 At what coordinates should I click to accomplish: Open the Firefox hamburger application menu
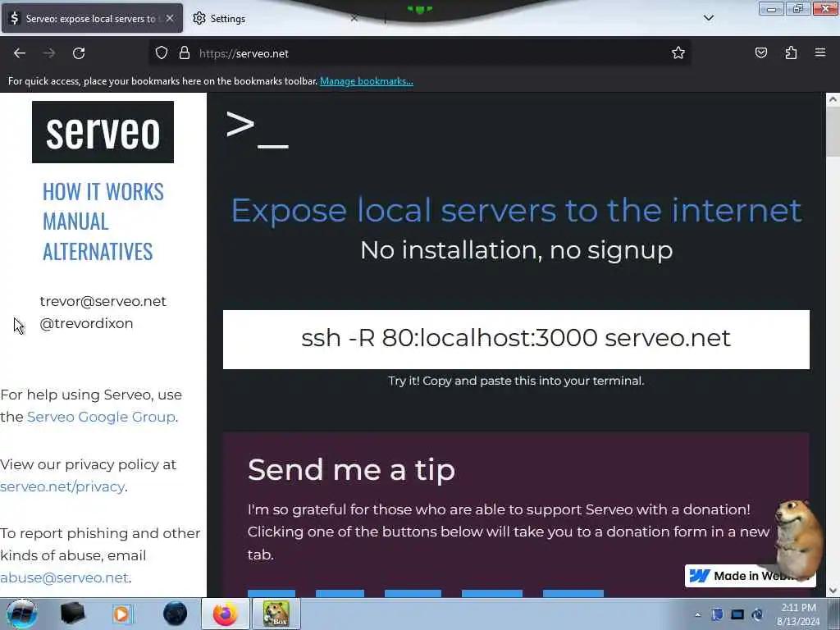point(820,52)
